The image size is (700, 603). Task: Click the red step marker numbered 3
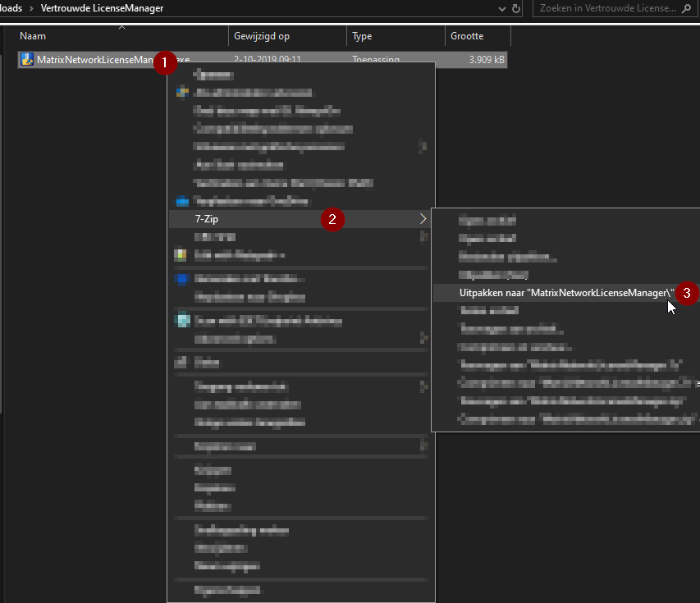[x=688, y=292]
